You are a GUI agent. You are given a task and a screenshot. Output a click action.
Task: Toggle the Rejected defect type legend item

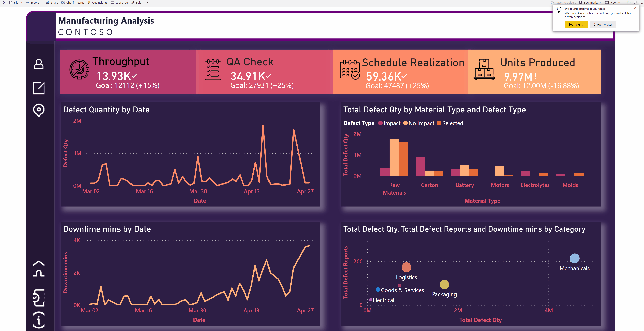coord(450,123)
